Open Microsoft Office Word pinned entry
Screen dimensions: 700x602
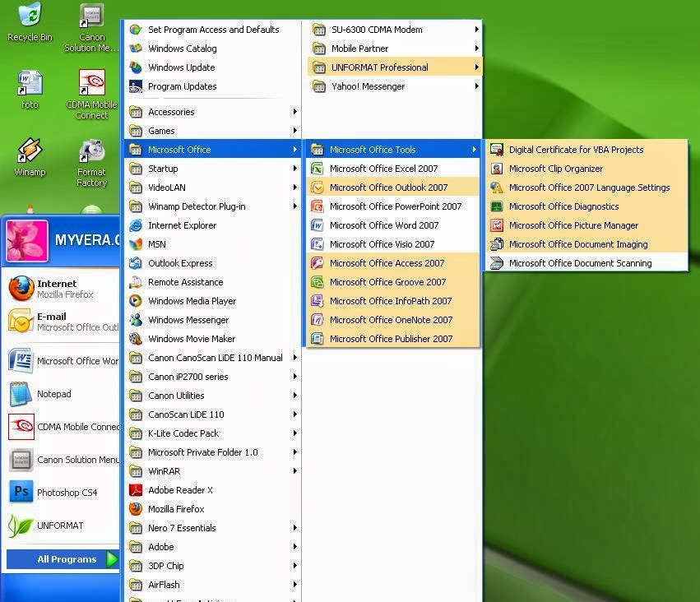coord(63,360)
